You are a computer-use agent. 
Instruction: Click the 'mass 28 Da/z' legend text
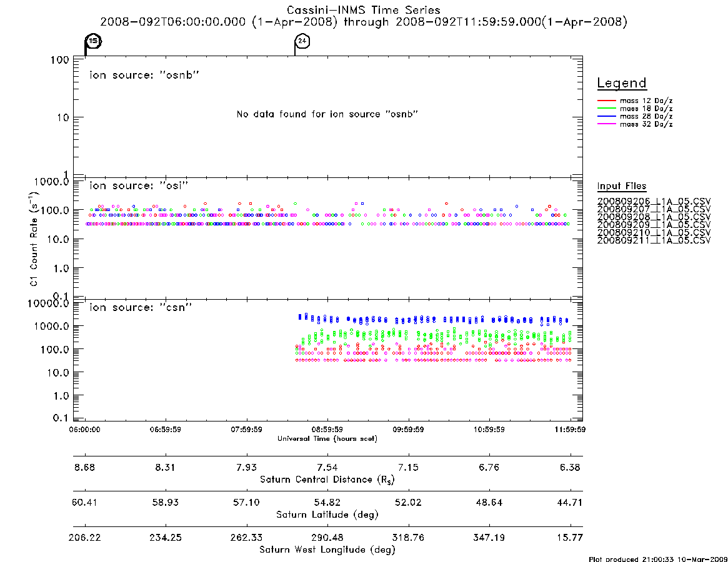[x=646, y=117]
